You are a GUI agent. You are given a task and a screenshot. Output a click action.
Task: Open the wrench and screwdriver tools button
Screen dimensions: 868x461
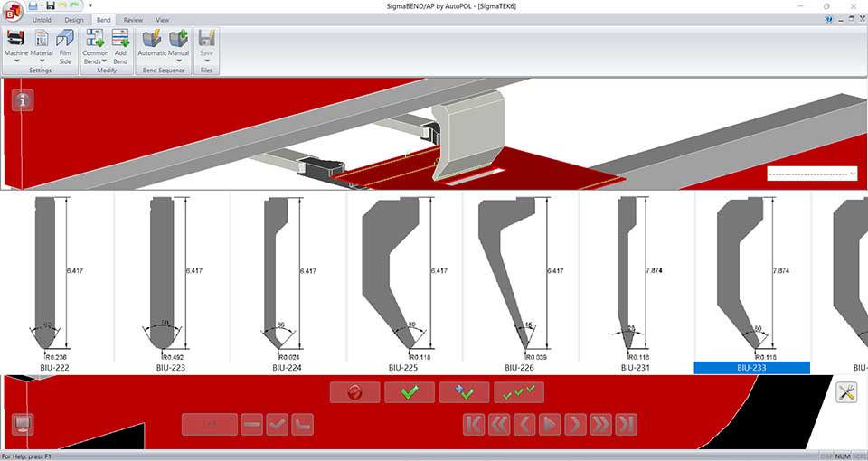coord(846,392)
